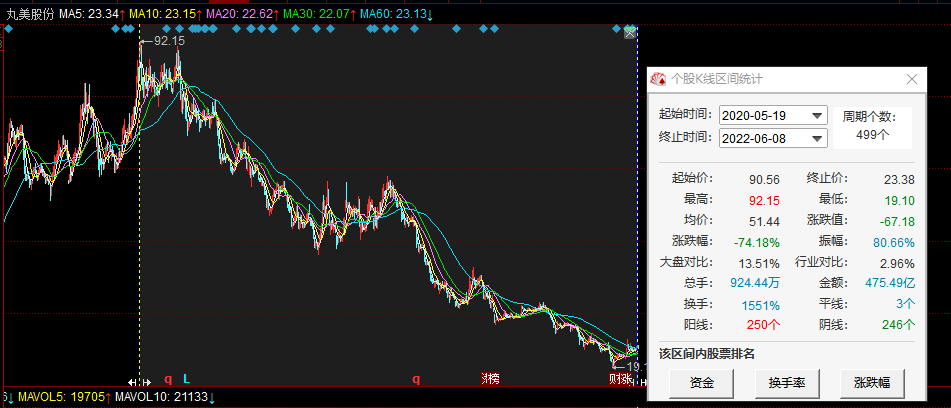Click the 最低 value 19.10

click(x=899, y=200)
